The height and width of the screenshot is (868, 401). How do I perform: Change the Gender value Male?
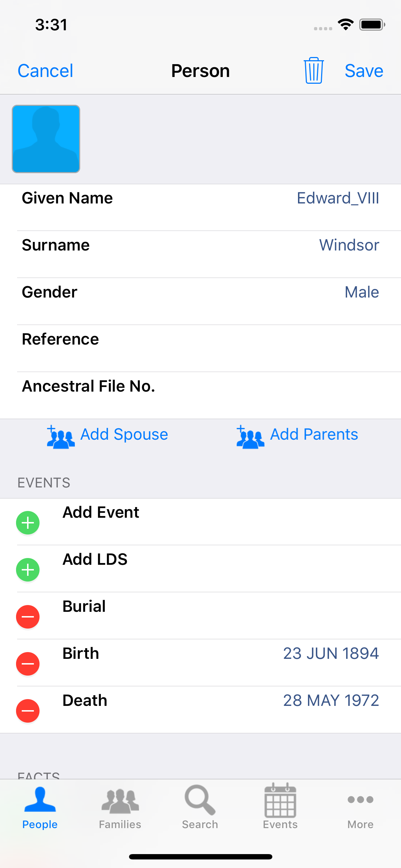tap(361, 293)
